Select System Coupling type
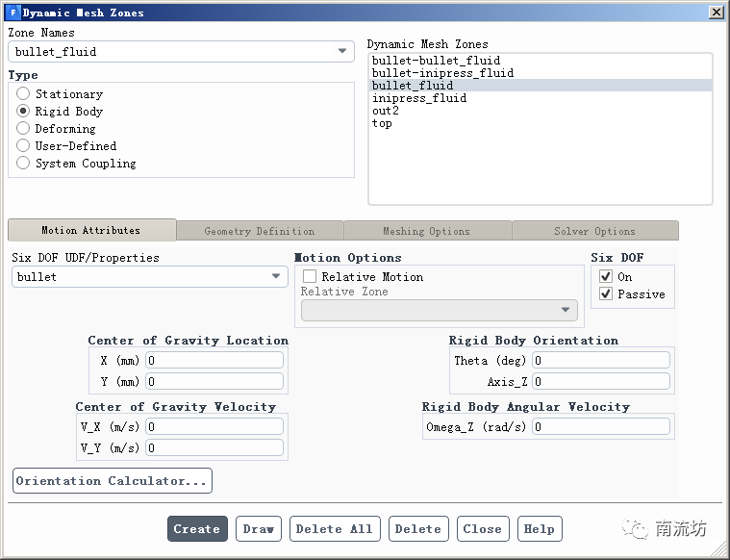The image size is (730, 560). pos(24,164)
